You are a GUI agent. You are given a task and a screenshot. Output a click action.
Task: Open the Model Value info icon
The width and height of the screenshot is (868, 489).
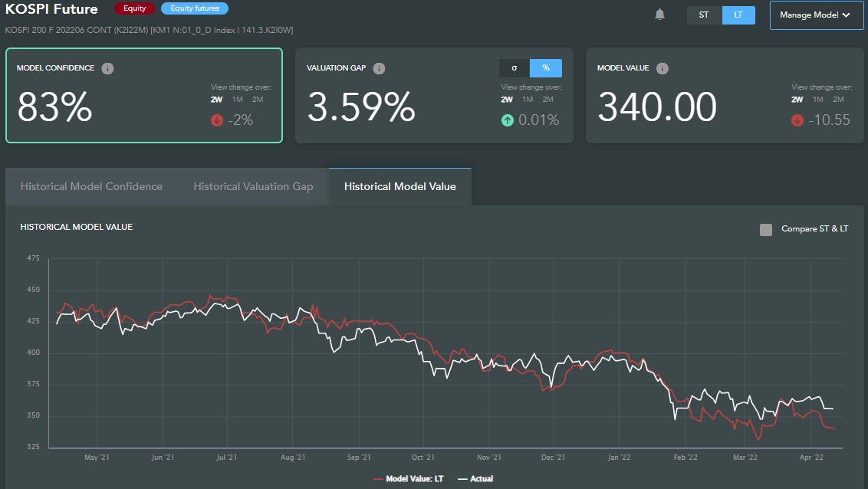[662, 68]
